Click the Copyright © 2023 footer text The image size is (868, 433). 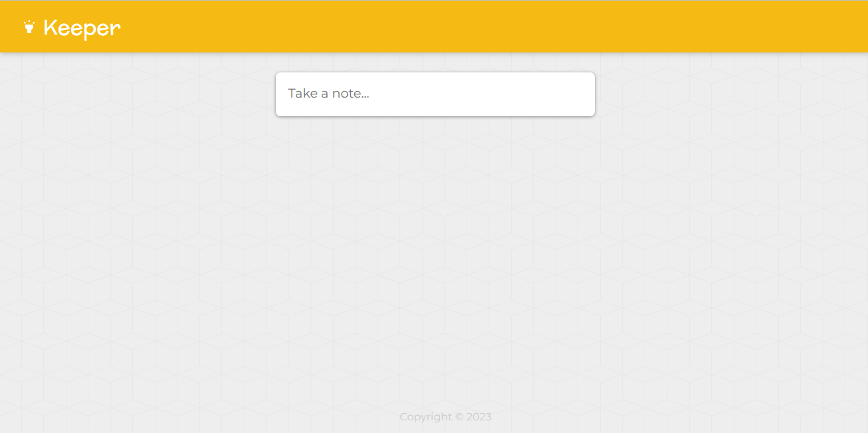point(445,417)
